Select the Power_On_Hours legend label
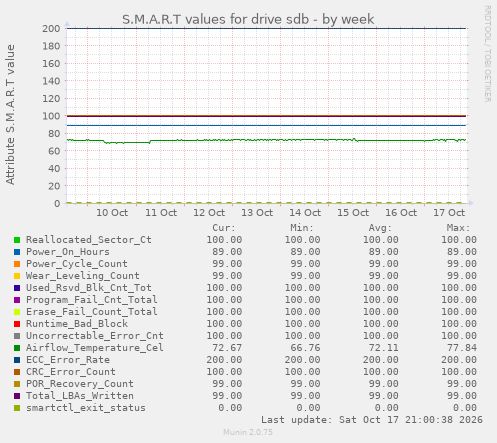The width and height of the screenshot is (497, 443). pos(68,252)
